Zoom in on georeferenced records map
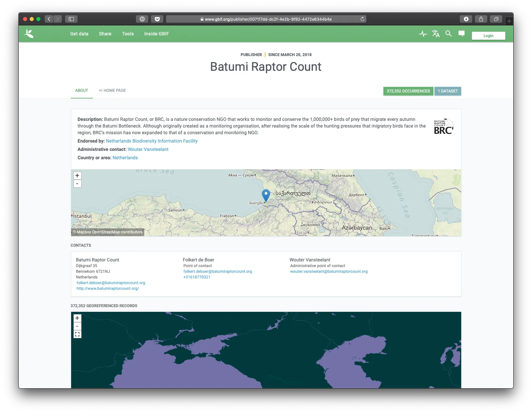This screenshot has height=413, width=532. tap(77, 318)
